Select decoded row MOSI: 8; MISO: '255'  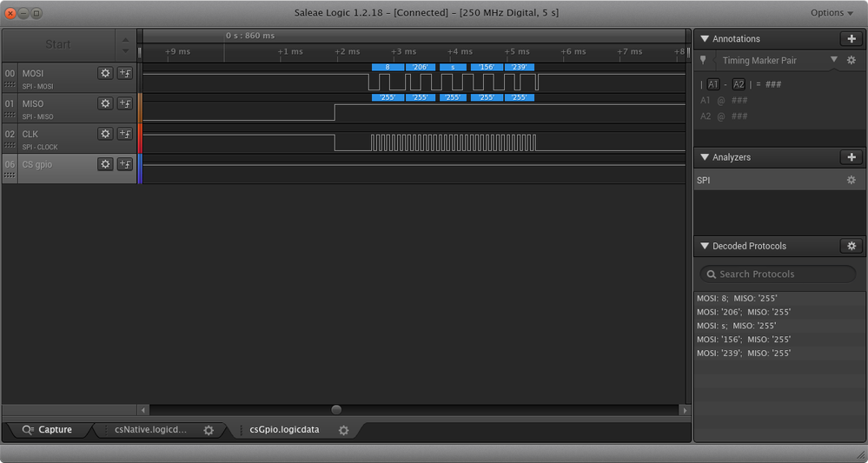[x=778, y=298]
